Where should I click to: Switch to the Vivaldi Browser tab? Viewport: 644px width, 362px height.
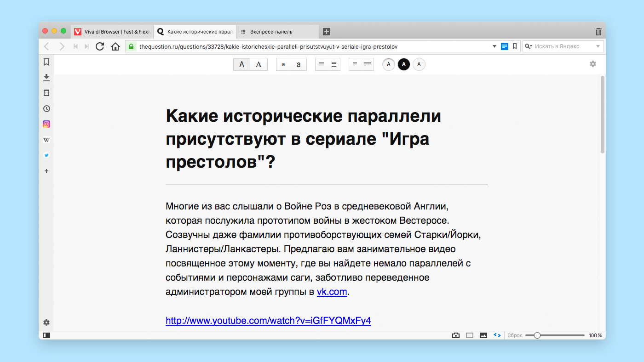112,32
